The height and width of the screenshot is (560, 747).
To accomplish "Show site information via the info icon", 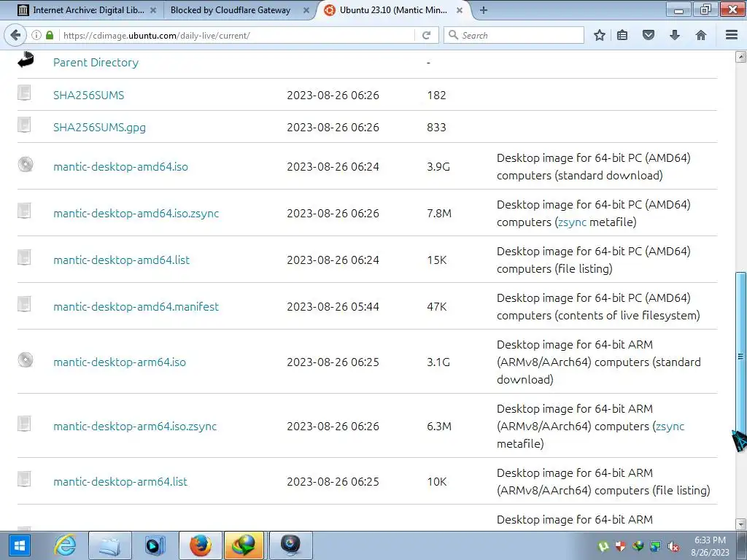I will pyautogui.click(x=36, y=35).
